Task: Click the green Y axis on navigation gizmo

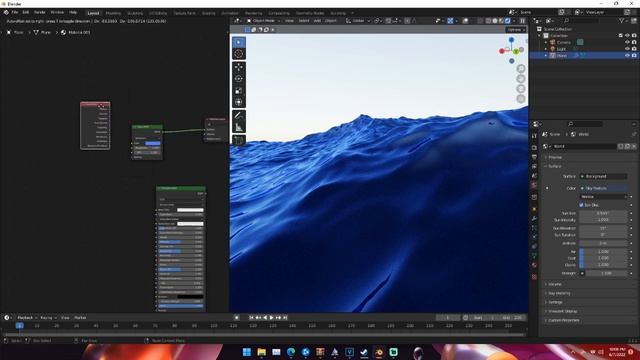Action: tap(516, 51)
